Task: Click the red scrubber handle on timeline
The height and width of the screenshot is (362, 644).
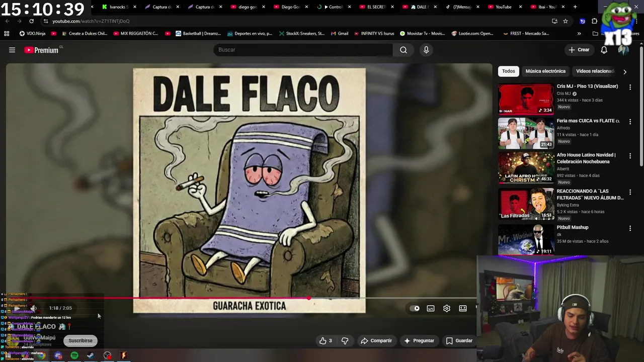Action: [x=309, y=298]
